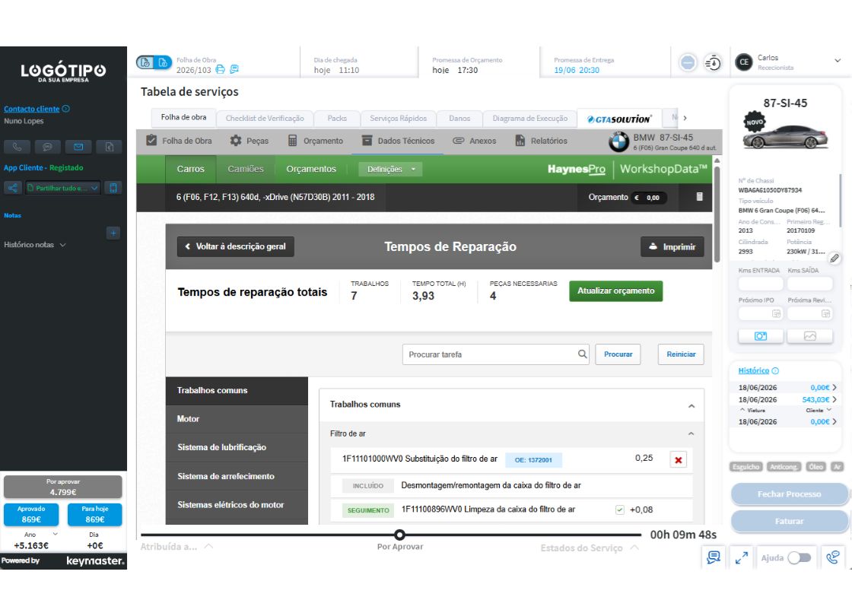852x616 pixels.
Task: Click the camera photo icon on the vehicle card
Action: [x=761, y=336]
